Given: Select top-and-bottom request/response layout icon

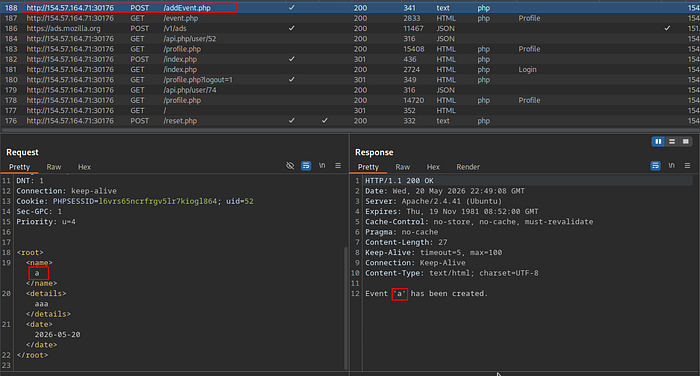Looking at the screenshot, I should click(672, 142).
